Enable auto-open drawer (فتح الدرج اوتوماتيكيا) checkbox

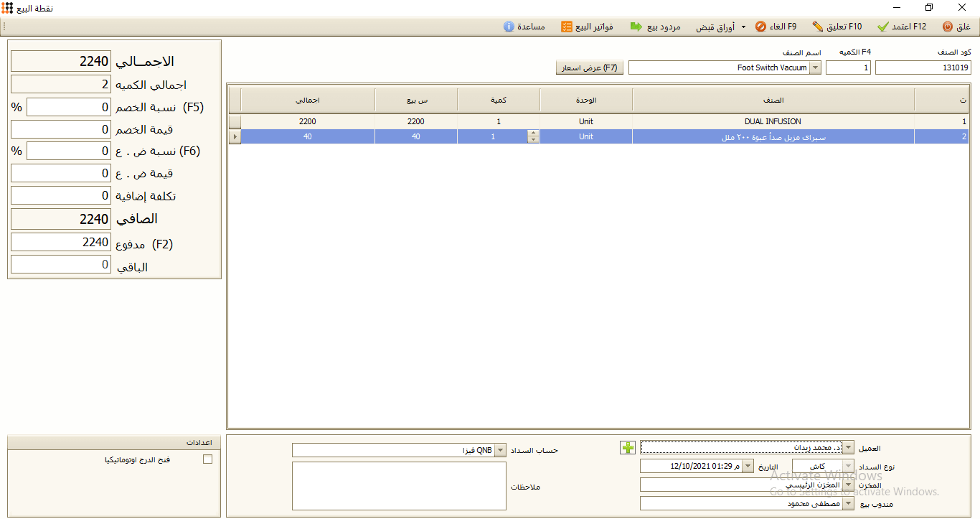click(x=207, y=459)
